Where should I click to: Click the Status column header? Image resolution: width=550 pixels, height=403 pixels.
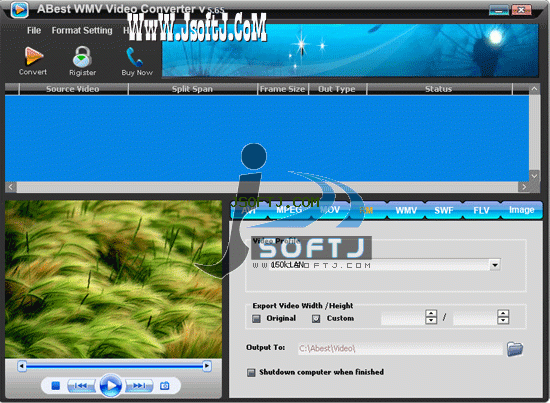[439, 89]
